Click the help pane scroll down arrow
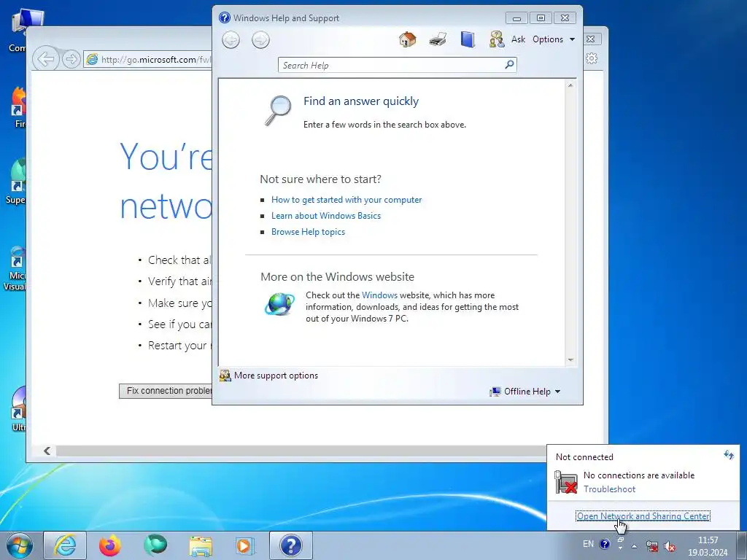Viewport: 747px width, 560px height. (x=570, y=360)
